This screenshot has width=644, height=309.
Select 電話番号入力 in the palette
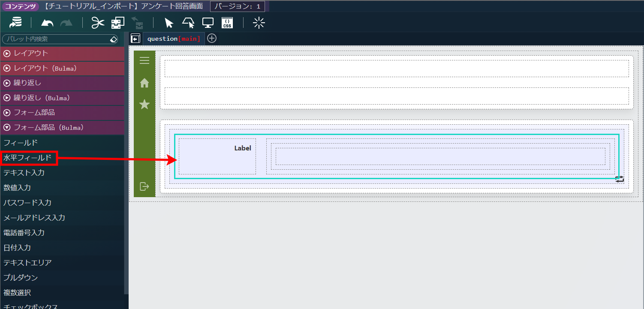tap(62, 233)
